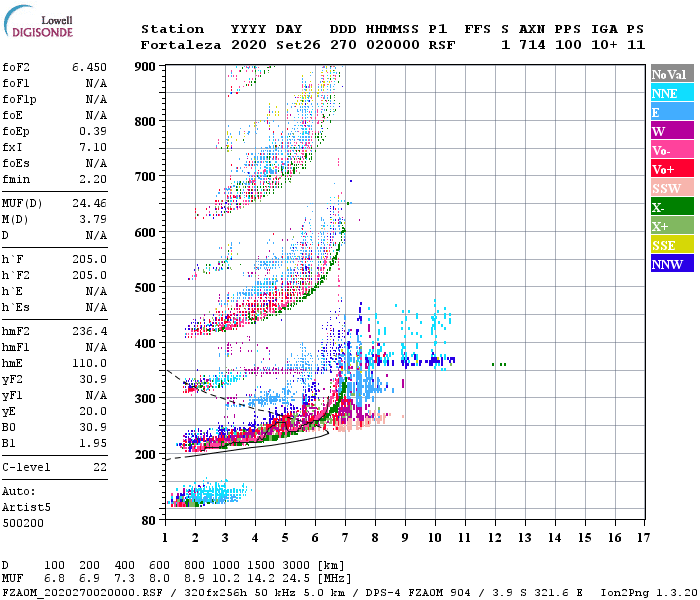Click the time 020000 in header

(x=393, y=45)
